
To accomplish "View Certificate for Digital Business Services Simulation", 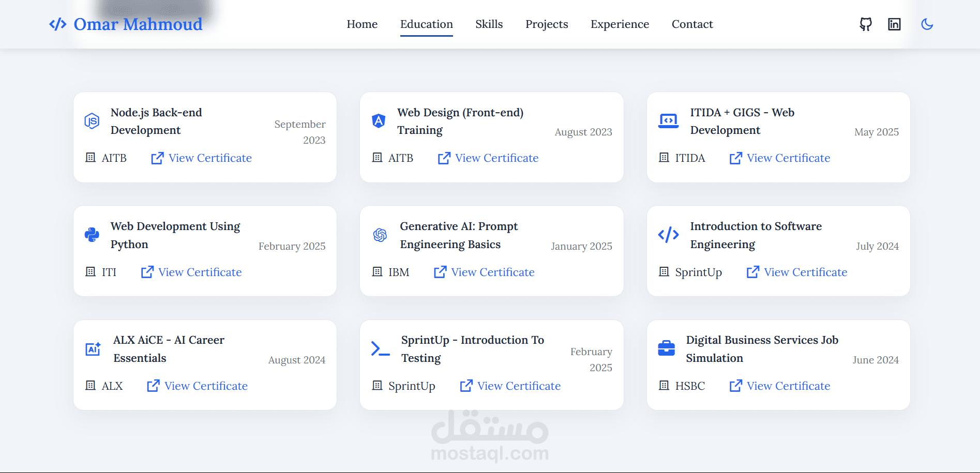I will [779, 386].
